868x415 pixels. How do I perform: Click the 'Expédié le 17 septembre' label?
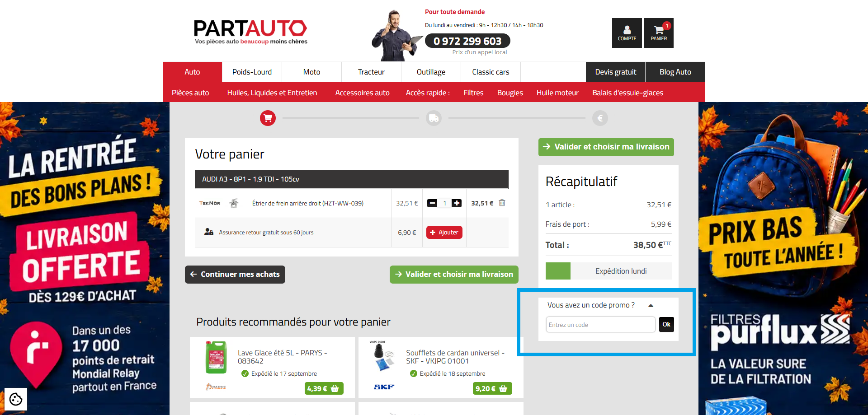tap(284, 373)
